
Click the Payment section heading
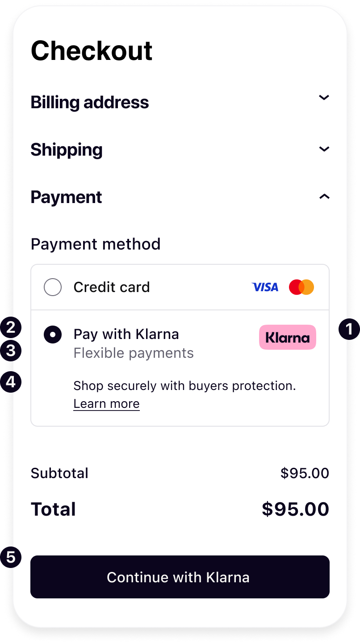pos(66,197)
